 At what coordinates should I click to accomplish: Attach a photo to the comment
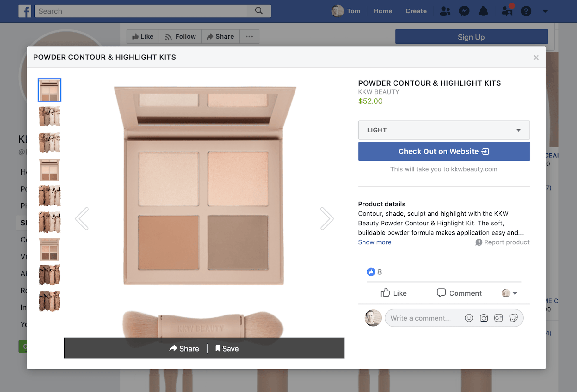point(483,318)
